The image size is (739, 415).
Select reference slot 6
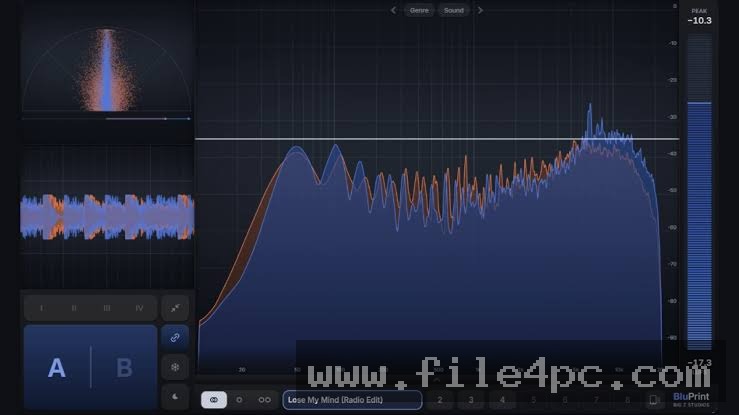point(565,400)
